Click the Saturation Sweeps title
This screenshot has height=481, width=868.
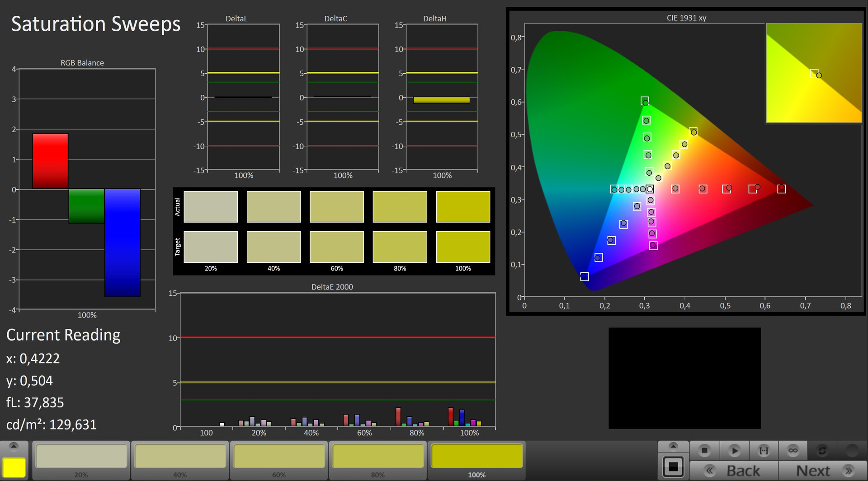coord(96,24)
